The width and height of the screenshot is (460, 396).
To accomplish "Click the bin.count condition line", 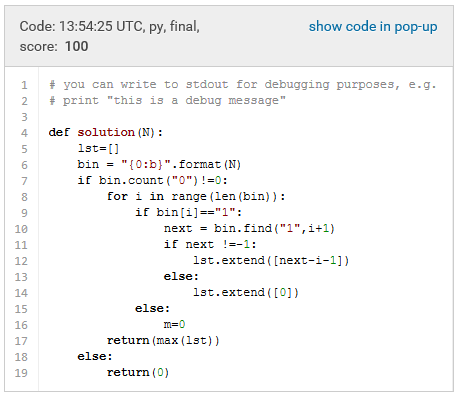I will (x=152, y=180).
